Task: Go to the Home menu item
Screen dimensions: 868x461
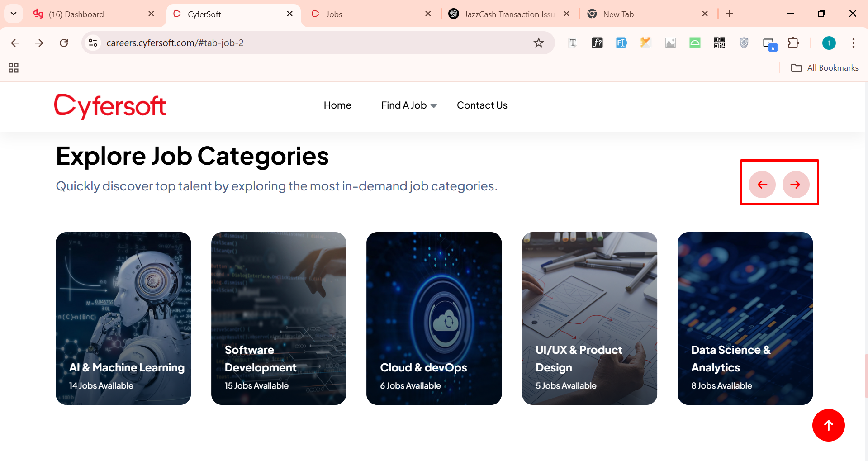Action: click(337, 105)
